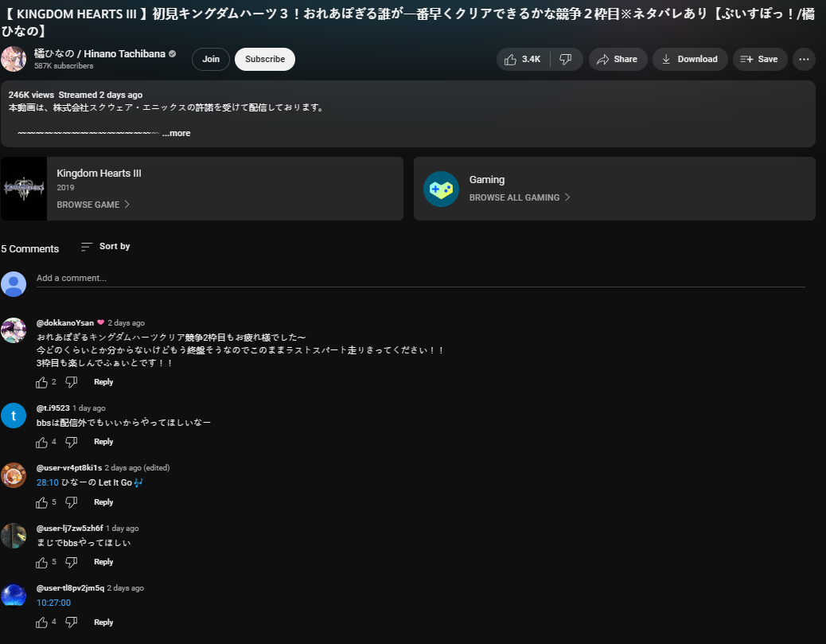Image resolution: width=826 pixels, height=644 pixels.
Task: Reply to @dokkanoYsan's comment
Action: point(103,382)
